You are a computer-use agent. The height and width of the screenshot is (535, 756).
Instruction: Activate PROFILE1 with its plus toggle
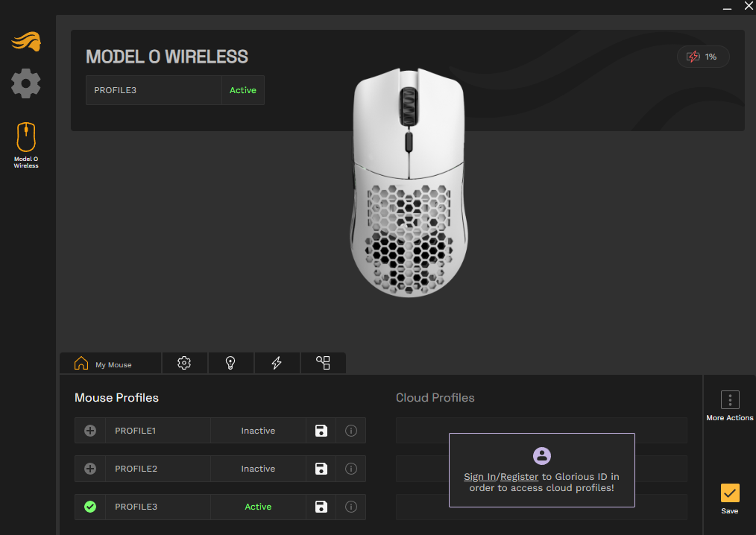click(x=90, y=431)
